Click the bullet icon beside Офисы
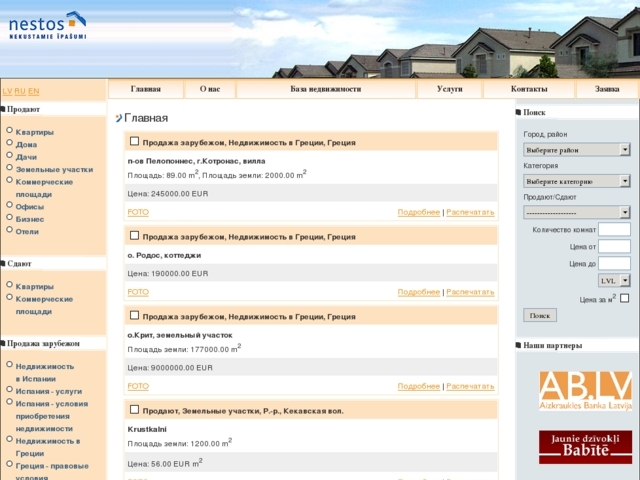Image resolution: width=640 pixels, height=480 pixels. 10,206
